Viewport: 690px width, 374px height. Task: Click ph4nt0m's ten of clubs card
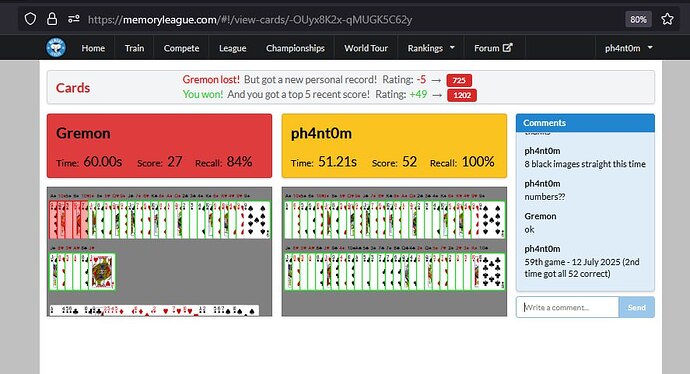click(492, 271)
